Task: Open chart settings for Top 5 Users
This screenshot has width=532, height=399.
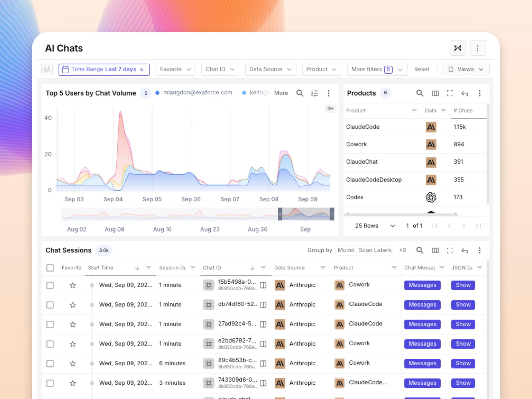Action: 314,93
